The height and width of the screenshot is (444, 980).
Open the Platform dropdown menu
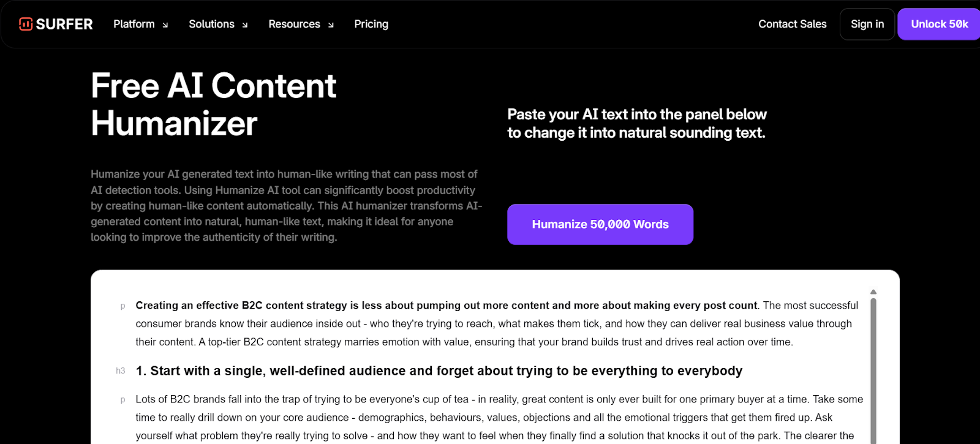point(134,24)
